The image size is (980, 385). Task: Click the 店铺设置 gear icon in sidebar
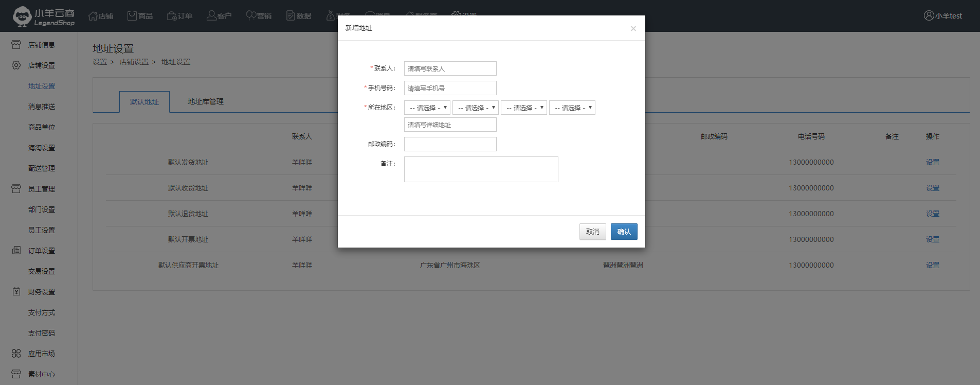[x=16, y=65]
